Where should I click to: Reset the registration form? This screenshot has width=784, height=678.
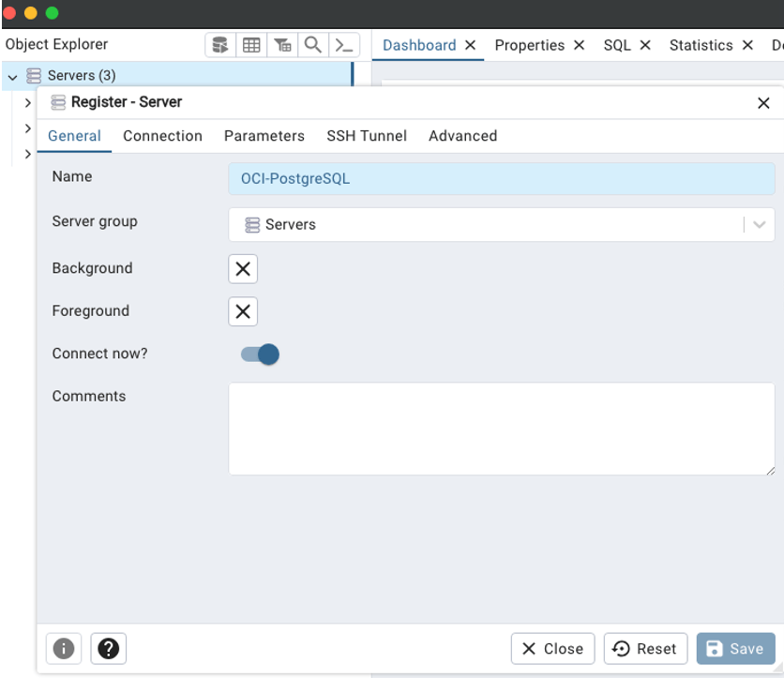(x=645, y=648)
